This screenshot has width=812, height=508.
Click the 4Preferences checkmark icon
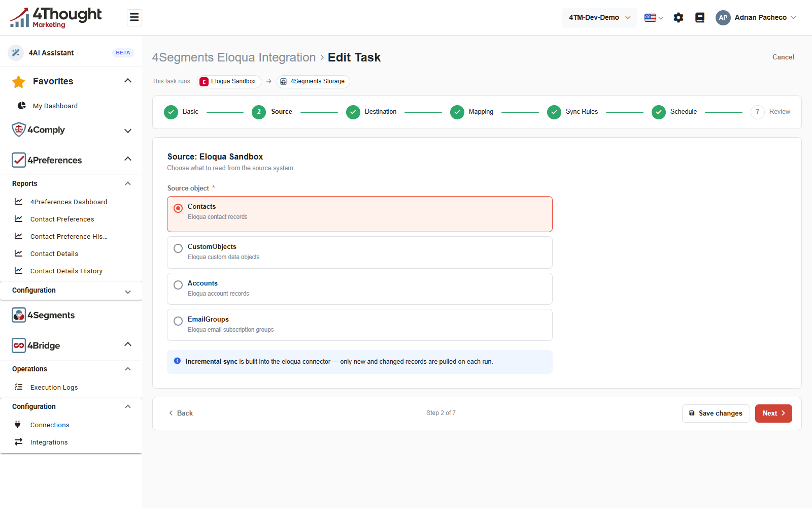click(x=19, y=160)
